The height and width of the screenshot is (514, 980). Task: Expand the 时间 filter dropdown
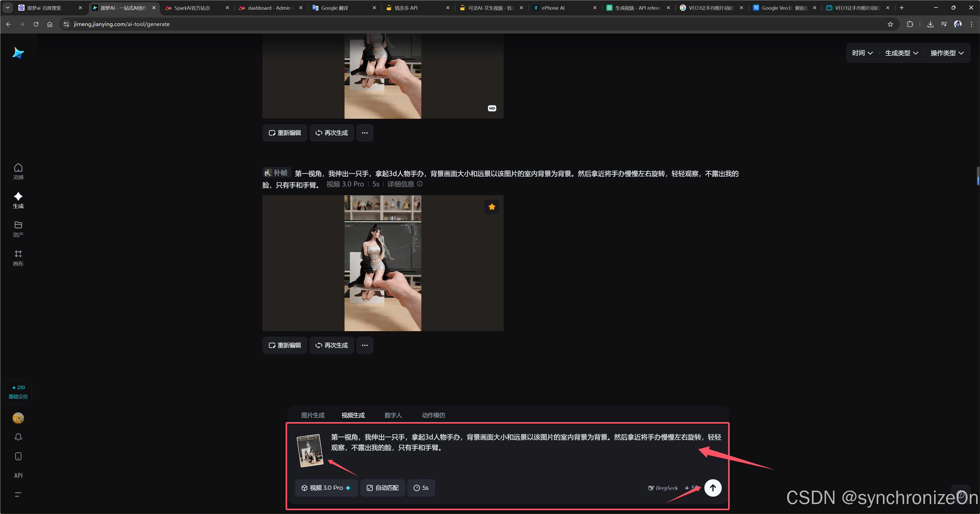862,53
